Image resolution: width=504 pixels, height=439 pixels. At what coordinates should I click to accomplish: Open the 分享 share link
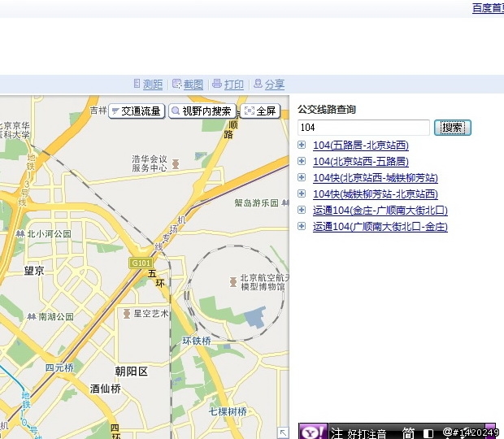coord(275,85)
